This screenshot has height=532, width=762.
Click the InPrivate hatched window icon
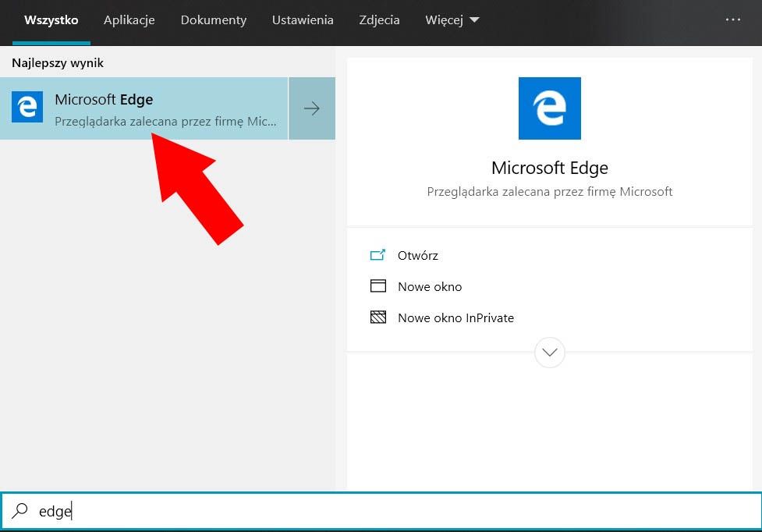pos(378,317)
